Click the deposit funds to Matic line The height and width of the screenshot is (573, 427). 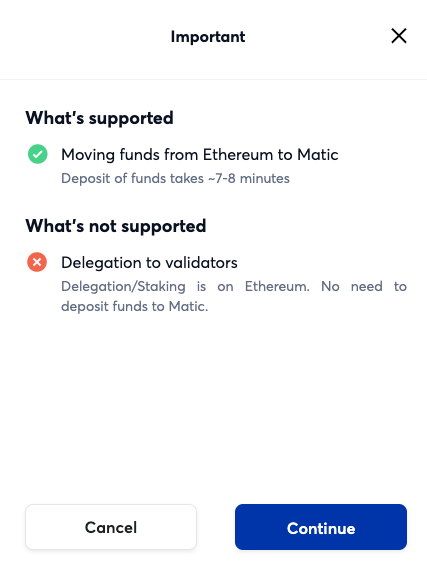tap(135, 307)
